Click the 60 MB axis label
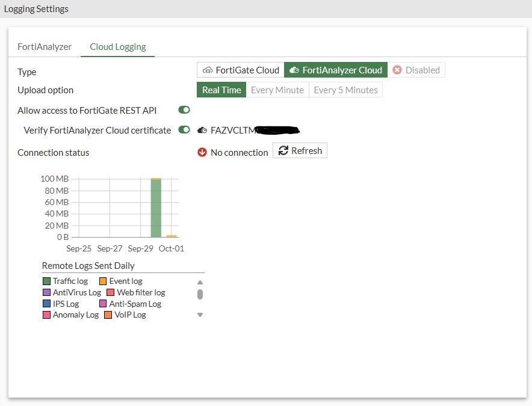Screen dimensions: 532x406 tap(57, 202)
